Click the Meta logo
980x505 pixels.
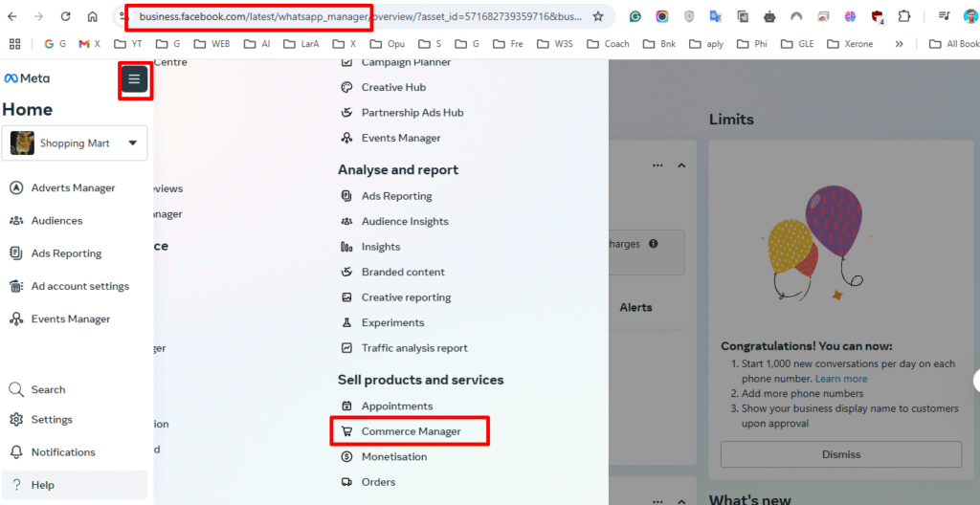pos(27,78)
